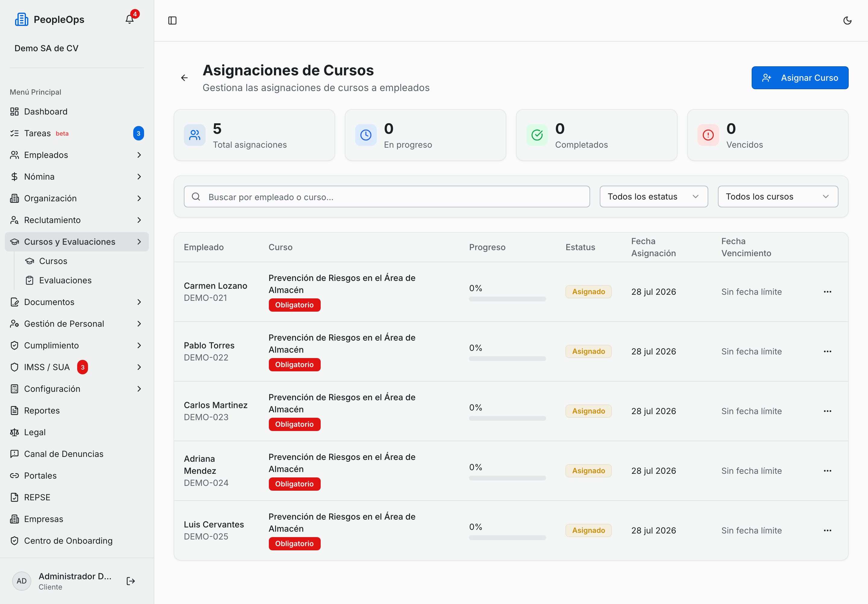Click the Tareas count badge 3
Image resolution: width=868 pixels, height=604 pixels.
point(138,134)
